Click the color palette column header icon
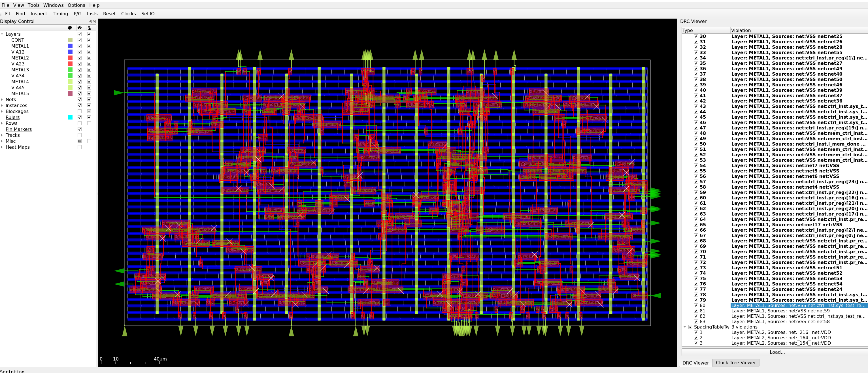Screen dimensions: 868x373 point(70,28)
